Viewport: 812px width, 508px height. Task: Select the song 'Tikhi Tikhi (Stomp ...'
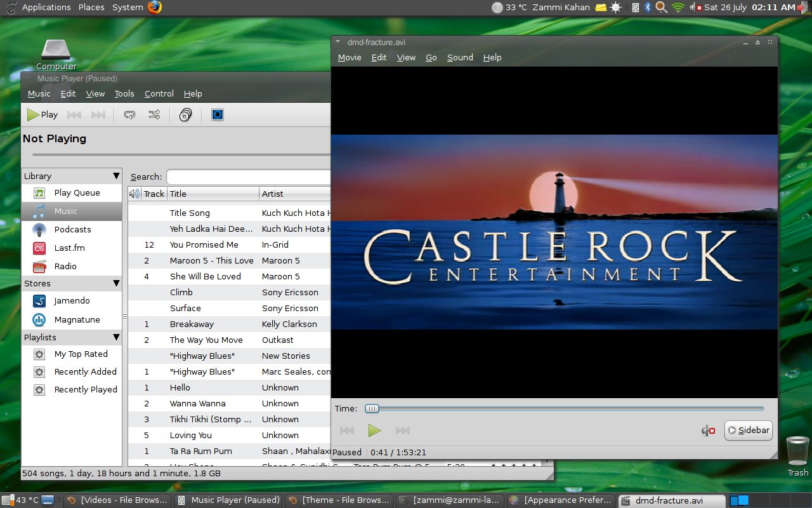(230, 419)
